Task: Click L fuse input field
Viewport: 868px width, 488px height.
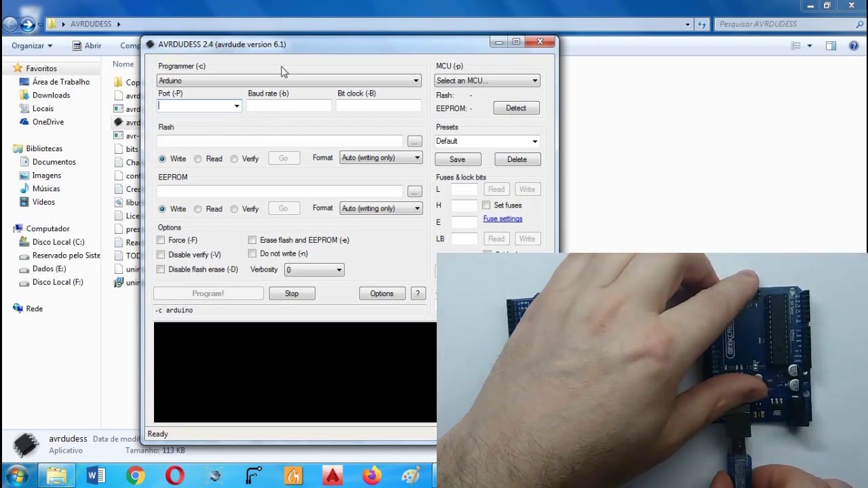Action: coord(465,189)
